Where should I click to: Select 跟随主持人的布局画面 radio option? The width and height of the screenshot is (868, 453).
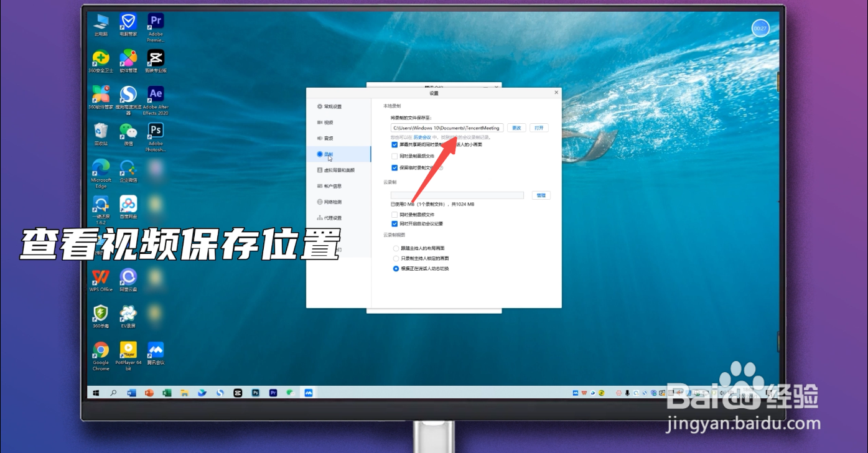tap(396, 248)
